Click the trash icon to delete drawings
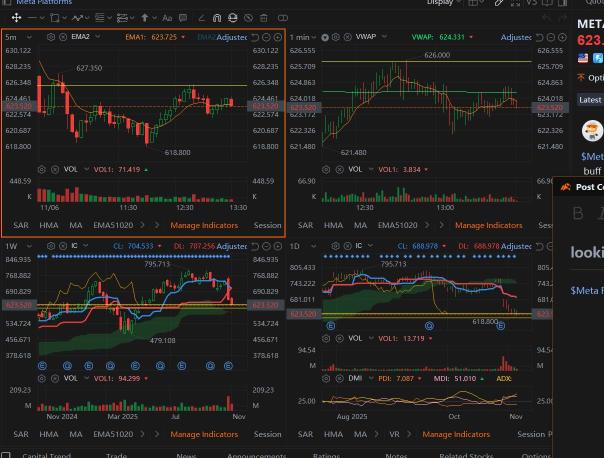The image size is (604, 458). (x=264, y=18)
